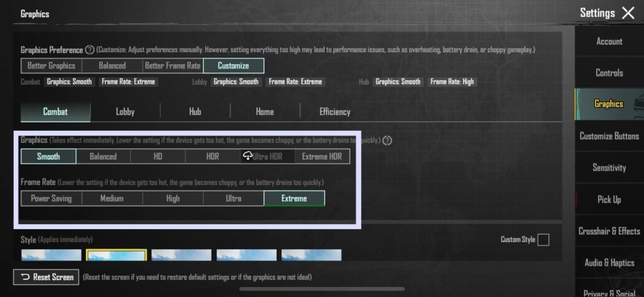The width and height of the screenshot is (644, 297).
Task: Click the Reset Screen button
Action: tap(45, 277)
